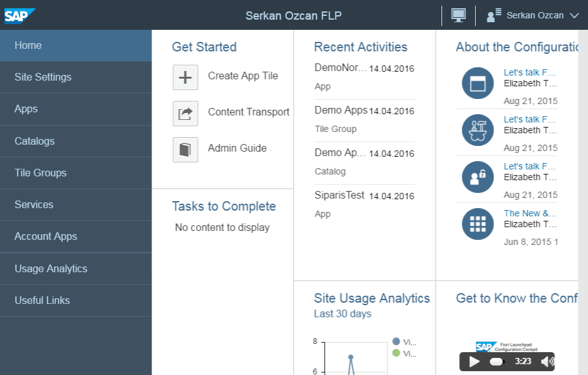Image resolution: width=588 pixels, height=375 pixels.
Task: Select SiparisTest recent activity
Action: [365, 205]
